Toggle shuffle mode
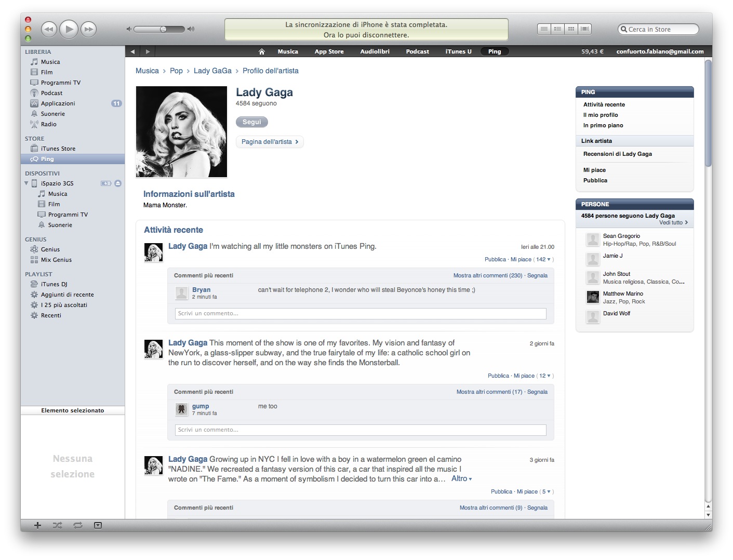 [x=58, y=525]
